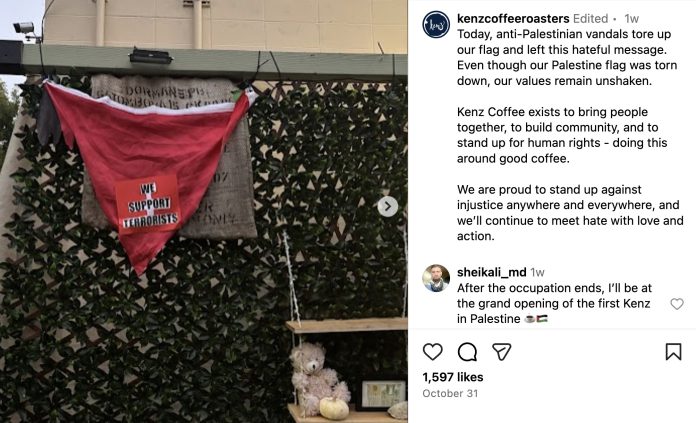The width and height of the screenshot is (696, 423).
Task: Advance to next photo with arrow
Action: tap(388, 206)
